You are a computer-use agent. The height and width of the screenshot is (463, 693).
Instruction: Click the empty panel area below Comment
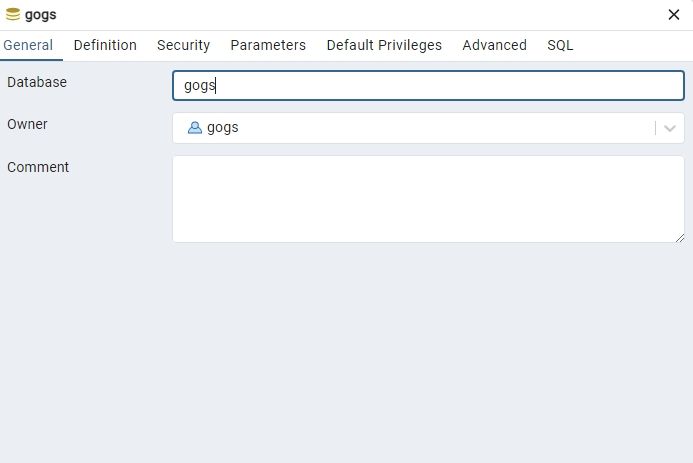(346, 350)
